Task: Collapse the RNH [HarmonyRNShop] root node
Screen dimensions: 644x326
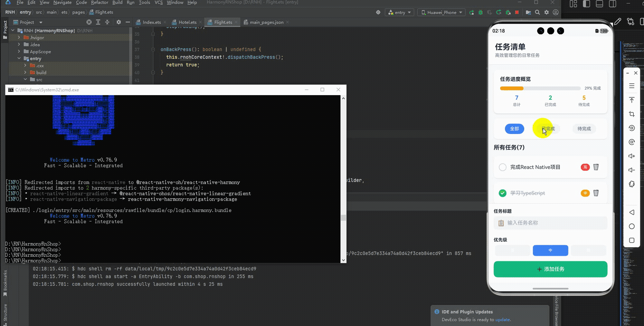Action: (x=13, y=31)
